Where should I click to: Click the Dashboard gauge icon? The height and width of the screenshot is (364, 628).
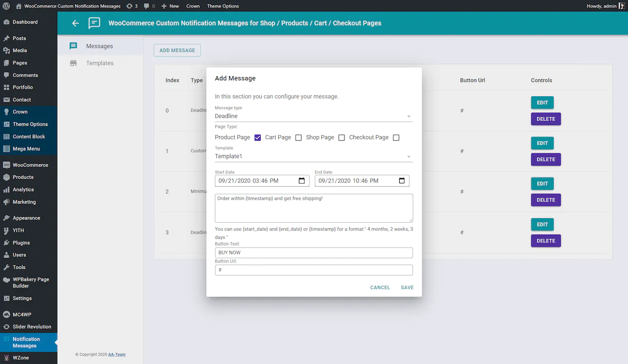click(x=6, y=22)
